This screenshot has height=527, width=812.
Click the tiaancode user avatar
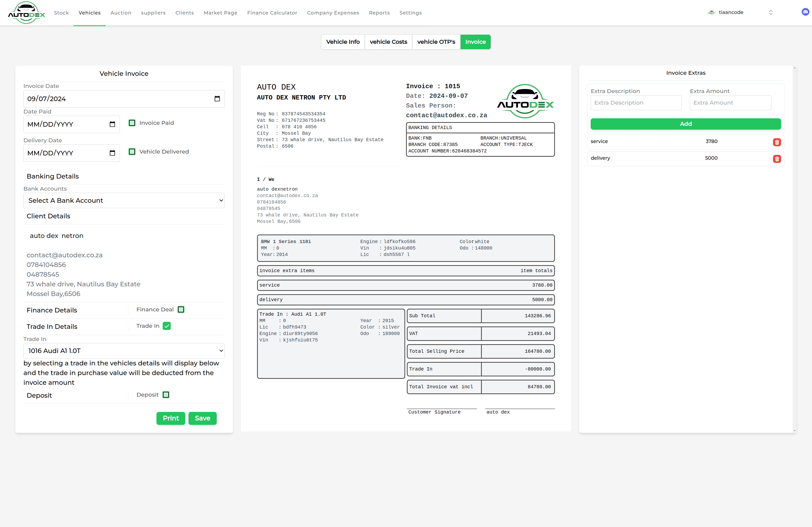[711, 12]
